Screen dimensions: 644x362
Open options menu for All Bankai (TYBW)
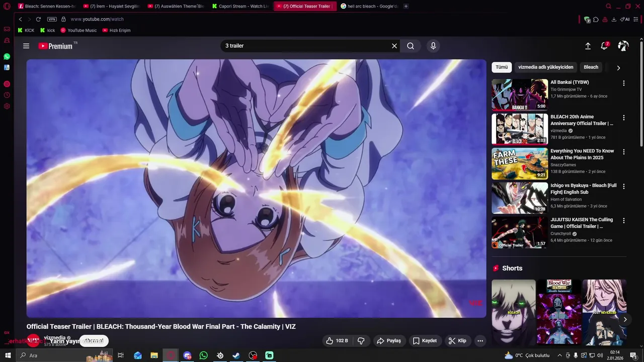click(624, 83)
